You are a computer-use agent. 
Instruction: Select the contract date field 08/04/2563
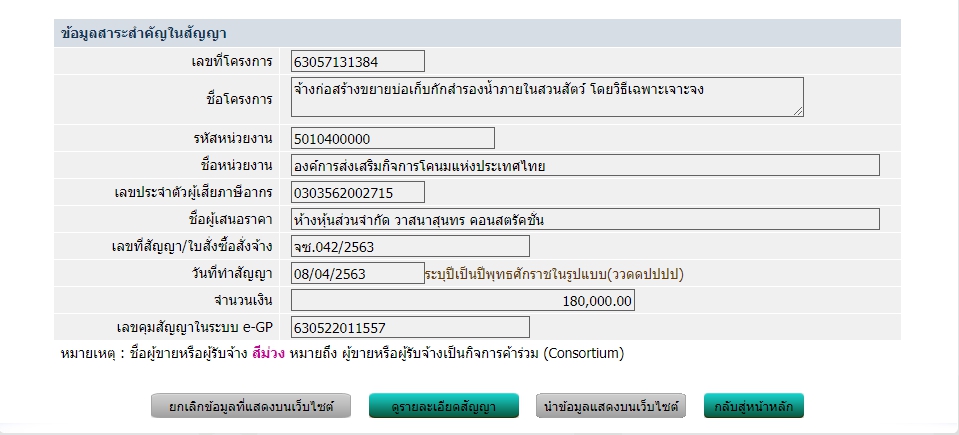pos(358,273)
